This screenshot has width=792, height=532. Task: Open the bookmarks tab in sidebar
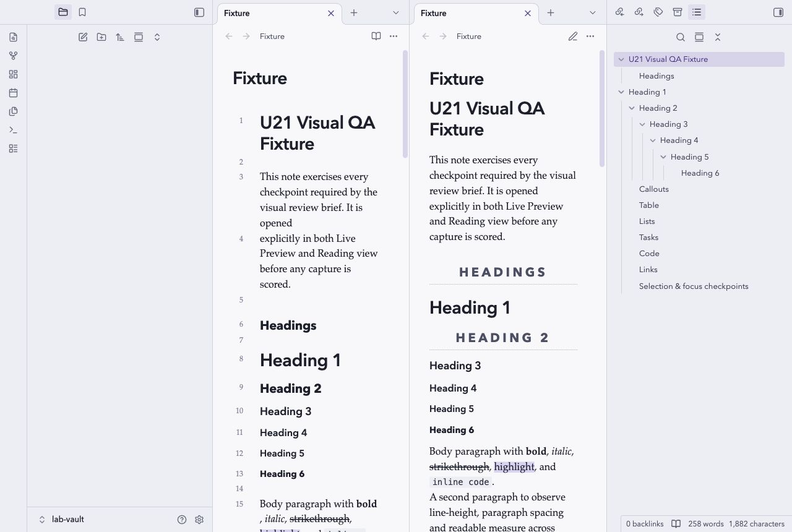pos(82,12)
